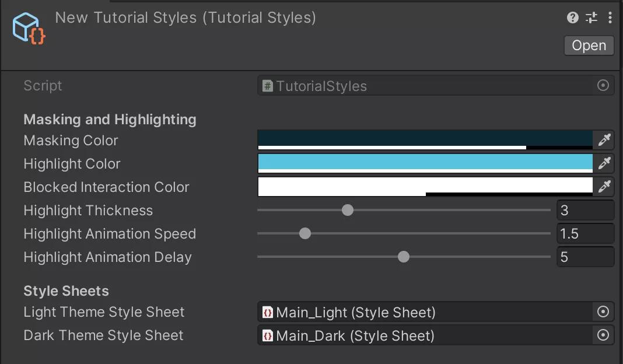Click the Highlight Thickness value field
The image size is (623, 364).
point(585,210)
